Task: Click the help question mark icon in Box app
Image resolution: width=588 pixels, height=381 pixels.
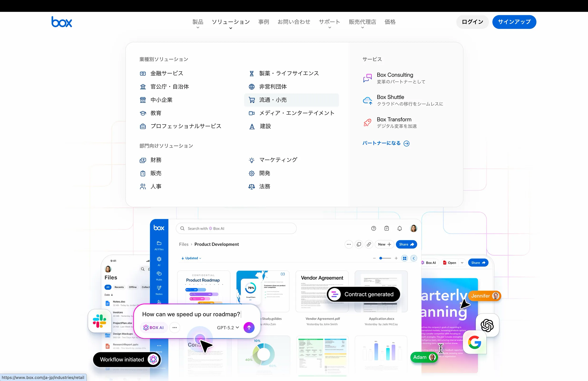Action: pos(373,228)
